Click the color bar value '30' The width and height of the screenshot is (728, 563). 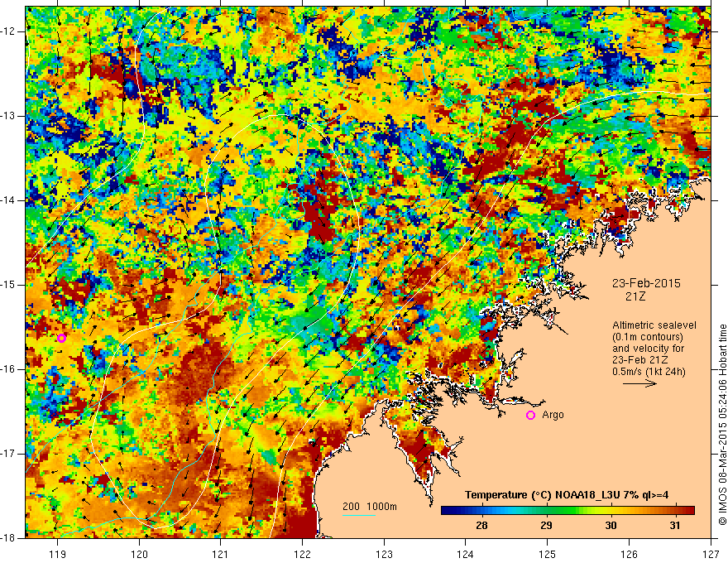click(x=611, y=526)
